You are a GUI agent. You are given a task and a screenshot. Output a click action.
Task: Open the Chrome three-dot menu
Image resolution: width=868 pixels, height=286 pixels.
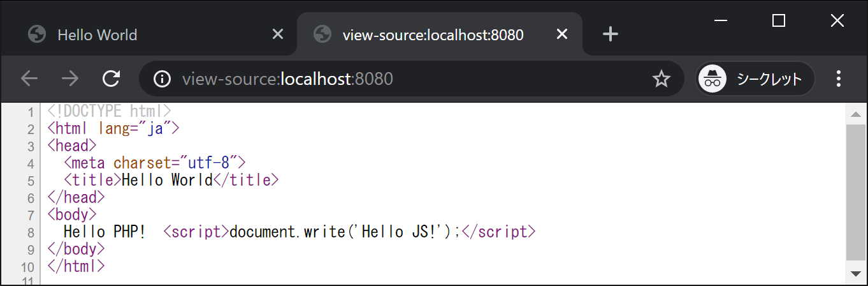(839, 79)
